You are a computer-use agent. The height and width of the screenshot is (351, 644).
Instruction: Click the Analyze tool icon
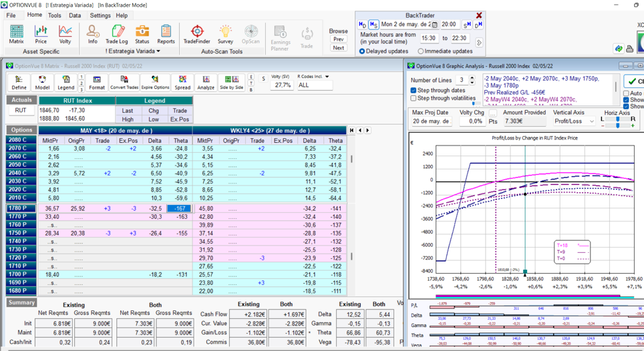206,83
